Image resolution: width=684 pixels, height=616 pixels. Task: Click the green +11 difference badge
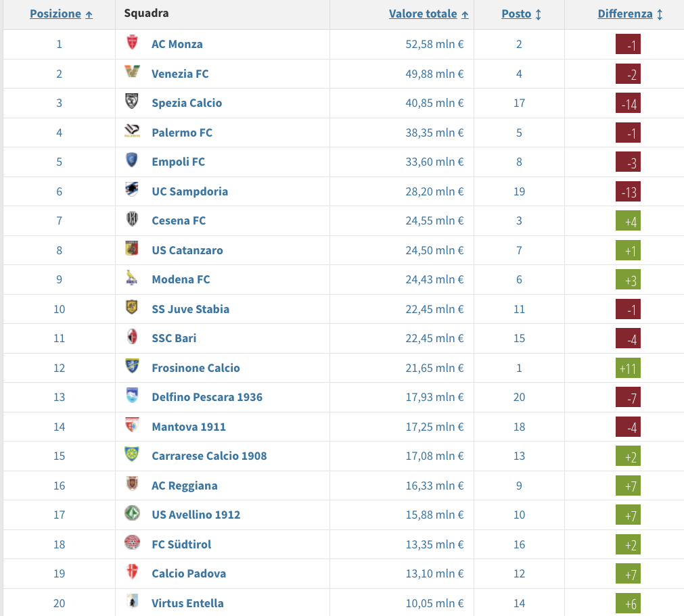coord(628,369)
